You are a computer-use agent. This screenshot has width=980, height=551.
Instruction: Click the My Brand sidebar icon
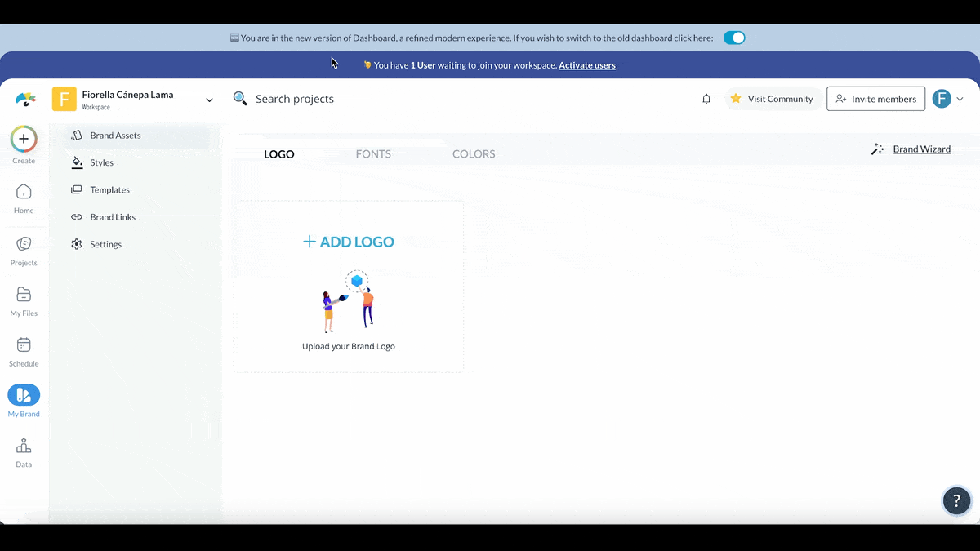[x=24, y=395]
